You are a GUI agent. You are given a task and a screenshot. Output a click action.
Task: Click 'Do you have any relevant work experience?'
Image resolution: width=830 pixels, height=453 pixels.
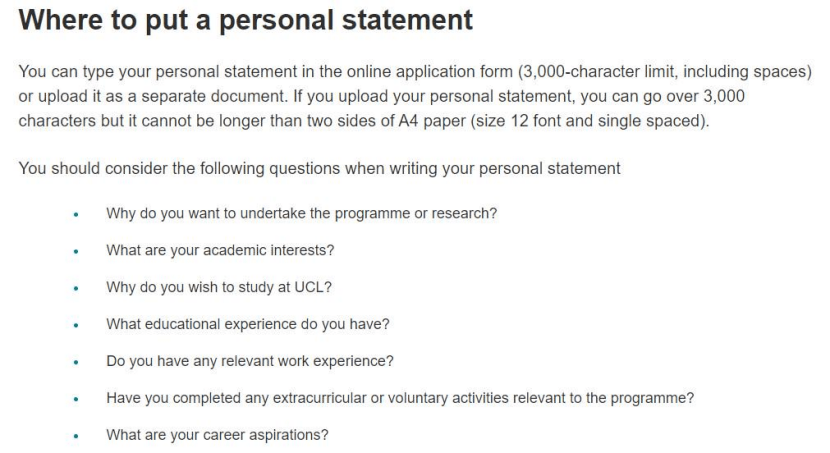250,361
